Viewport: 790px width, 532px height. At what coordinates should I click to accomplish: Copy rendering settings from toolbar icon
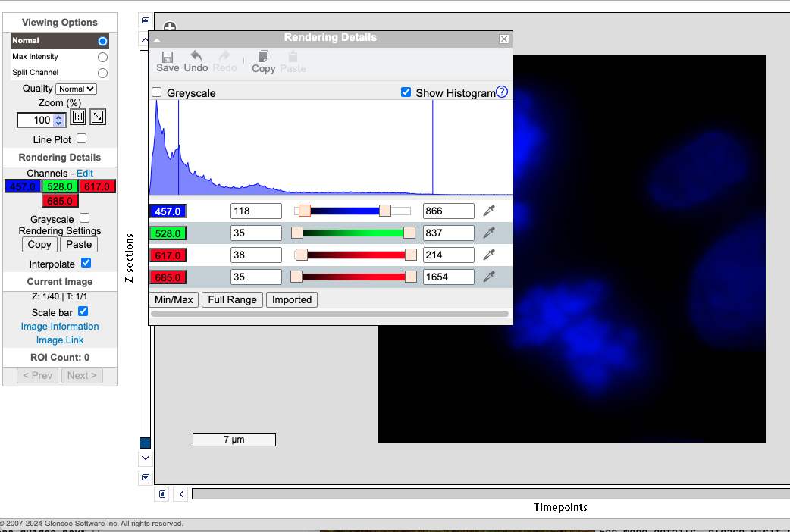(263, 62)
